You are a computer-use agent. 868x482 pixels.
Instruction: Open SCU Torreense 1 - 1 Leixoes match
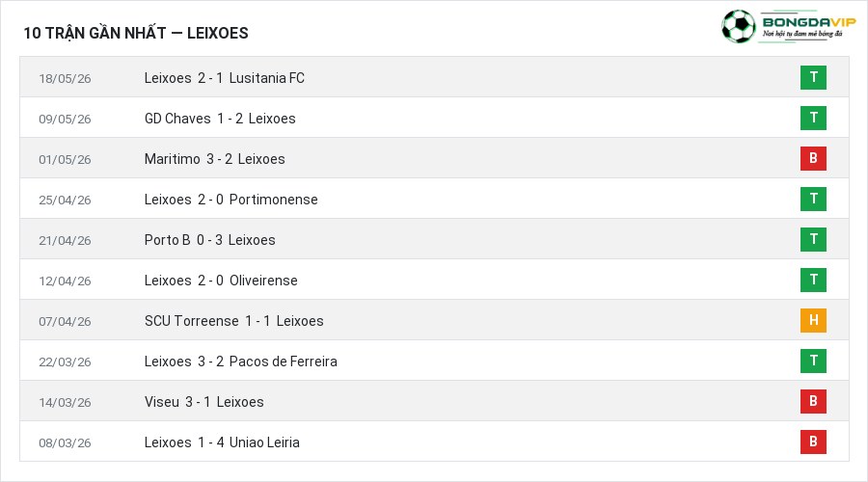pyautogui.click(x=233, y=321)
